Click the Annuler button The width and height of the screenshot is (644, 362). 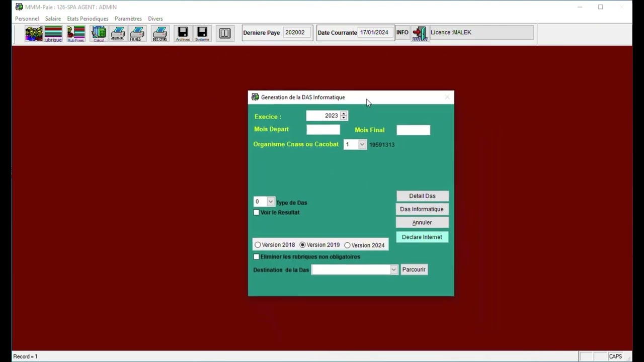pyautogui.click(x=422, y=222)
